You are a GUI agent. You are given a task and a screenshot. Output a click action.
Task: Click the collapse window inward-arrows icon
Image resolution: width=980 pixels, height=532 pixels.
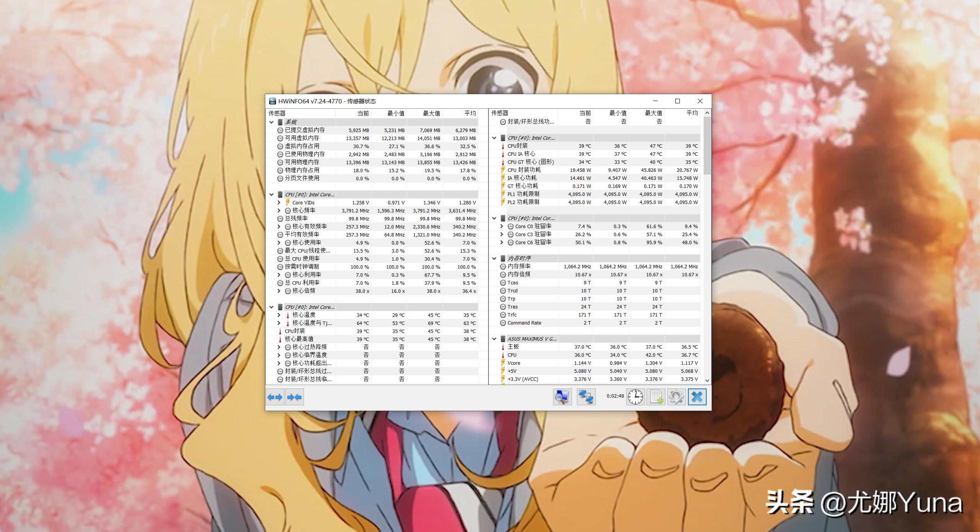(295, 398)
